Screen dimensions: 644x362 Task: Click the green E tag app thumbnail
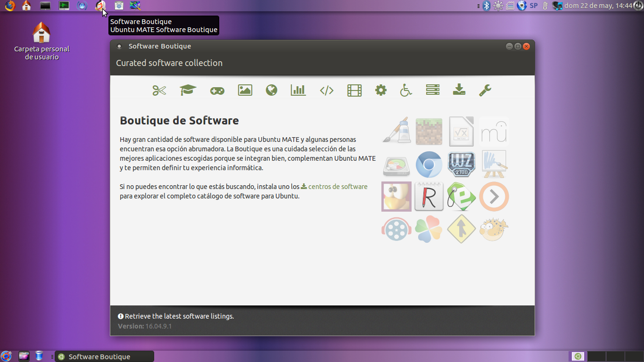461,196
